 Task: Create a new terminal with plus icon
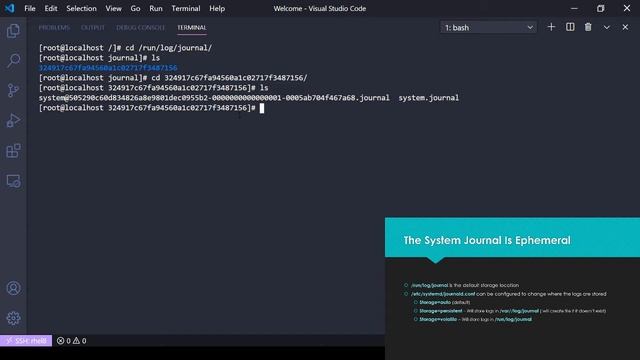point(551,27)
